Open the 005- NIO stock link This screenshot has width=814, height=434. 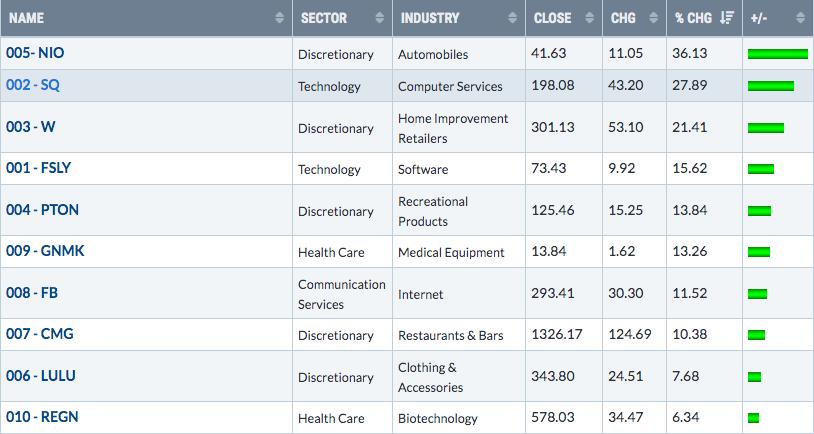pos(35,53)
